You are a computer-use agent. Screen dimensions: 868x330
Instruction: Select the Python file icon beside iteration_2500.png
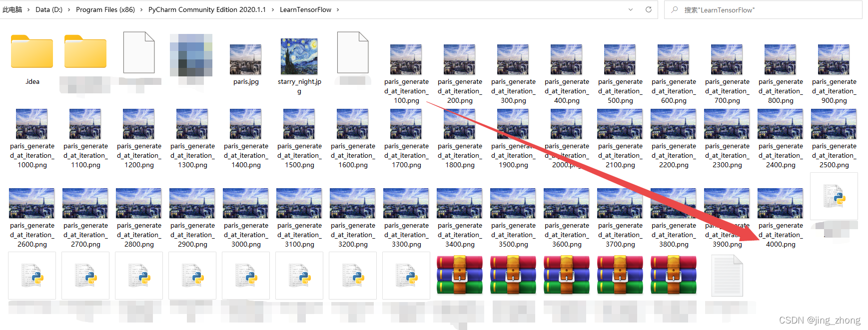(834, 196)
